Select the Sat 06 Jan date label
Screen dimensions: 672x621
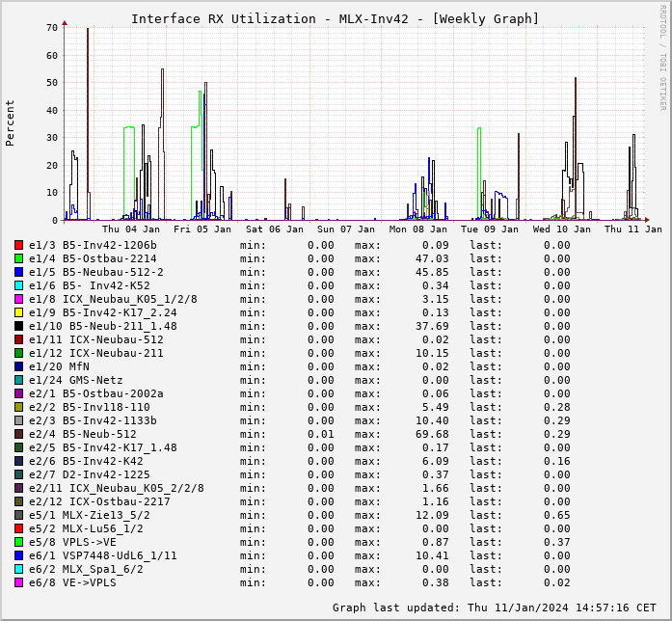(x=275, y=229)
